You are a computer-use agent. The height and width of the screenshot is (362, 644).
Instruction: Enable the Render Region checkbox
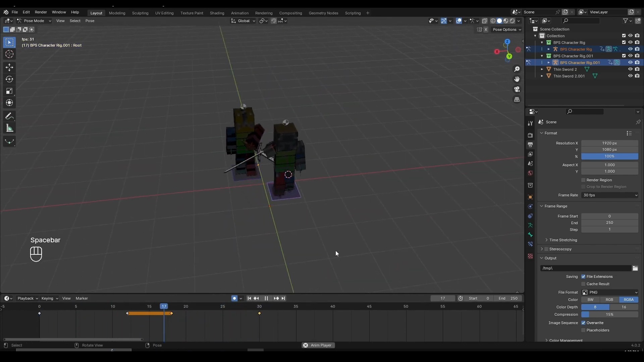click(x=583, y=180)
